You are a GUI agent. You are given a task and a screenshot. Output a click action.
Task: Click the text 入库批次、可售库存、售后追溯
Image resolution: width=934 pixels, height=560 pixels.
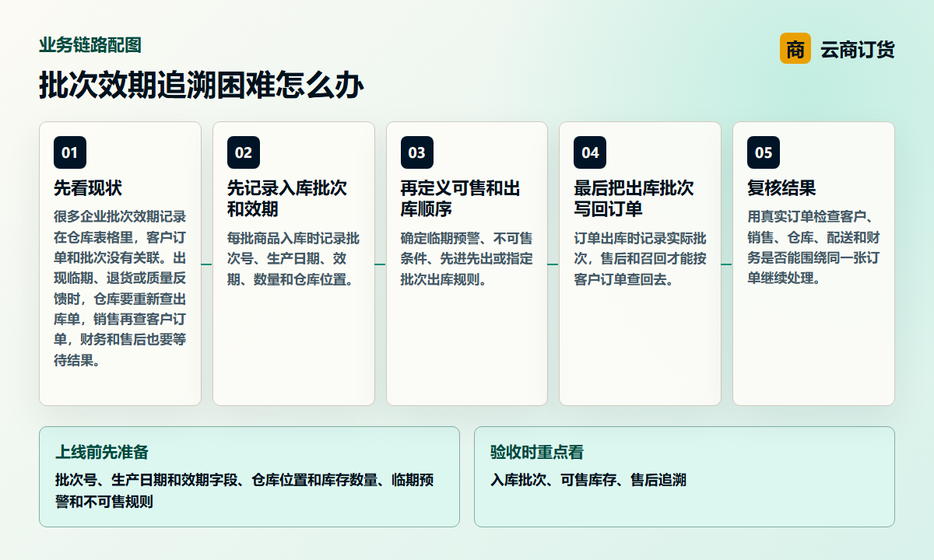588,480
